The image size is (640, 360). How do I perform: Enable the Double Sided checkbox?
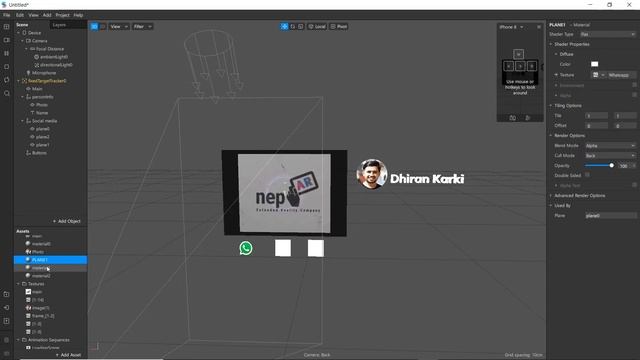587,175
